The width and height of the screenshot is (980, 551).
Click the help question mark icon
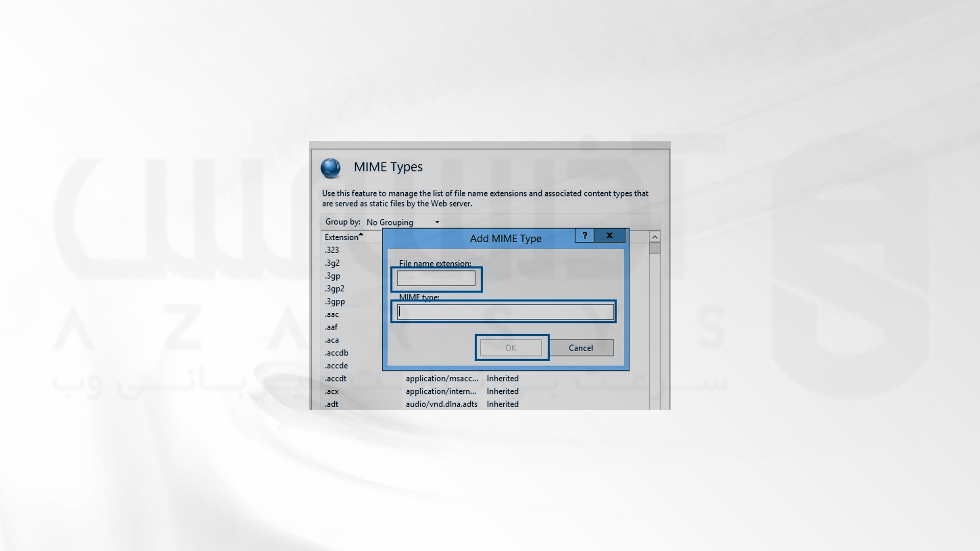click(583, 235)
